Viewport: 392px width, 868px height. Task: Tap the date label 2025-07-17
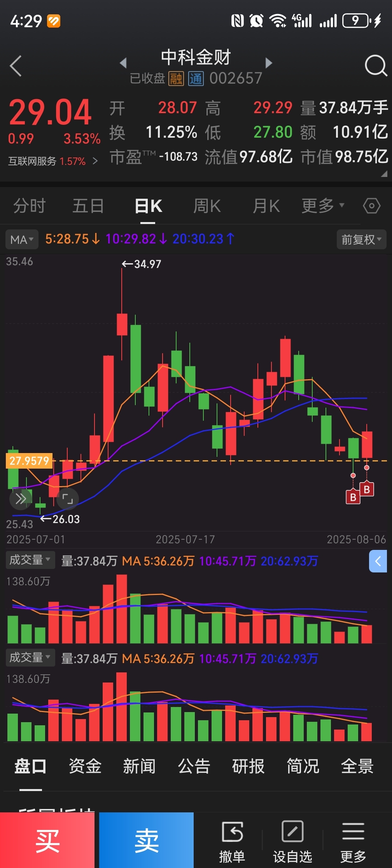185,539
